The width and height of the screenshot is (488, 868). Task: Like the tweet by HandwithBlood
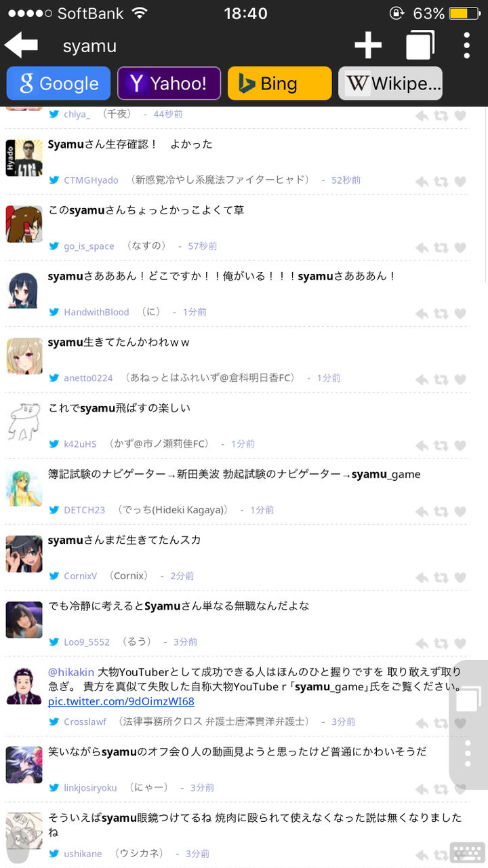[x=460, y=313]
